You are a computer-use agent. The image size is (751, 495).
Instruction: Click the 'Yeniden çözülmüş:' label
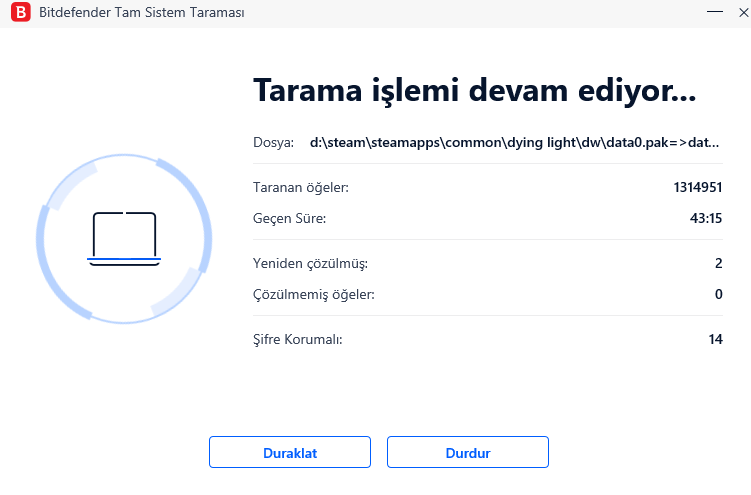310,264
